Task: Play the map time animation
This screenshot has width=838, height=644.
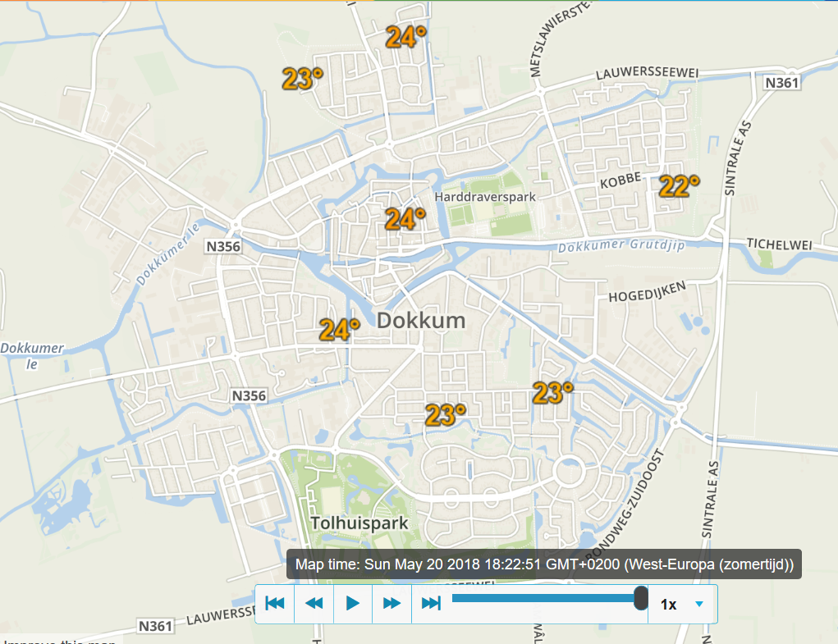Action: 353,604
